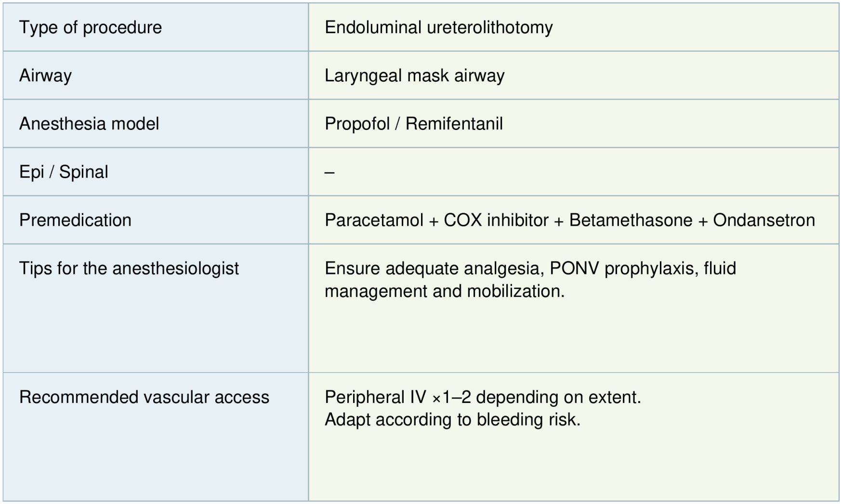
Task: Select the 'Epi / Spinal' label cell
Action: [64, 172]
